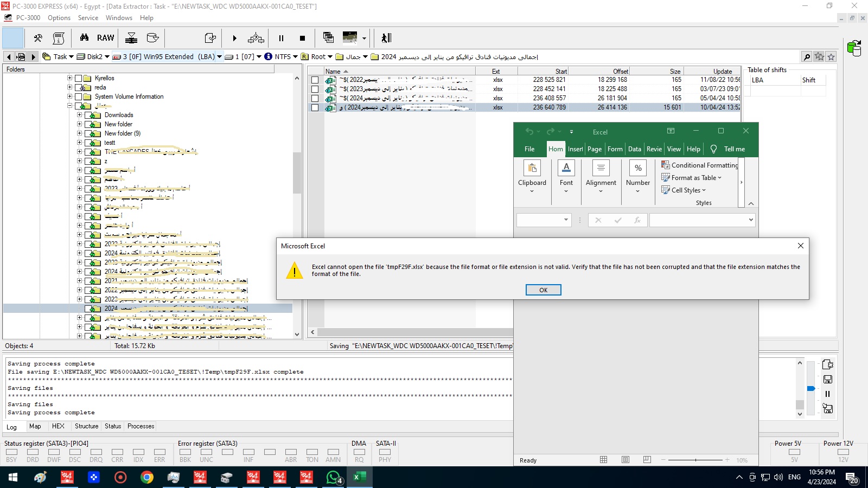Open the Root dropdown in the path bar
The width and height of the screenshot is (868, 488).
330,56
